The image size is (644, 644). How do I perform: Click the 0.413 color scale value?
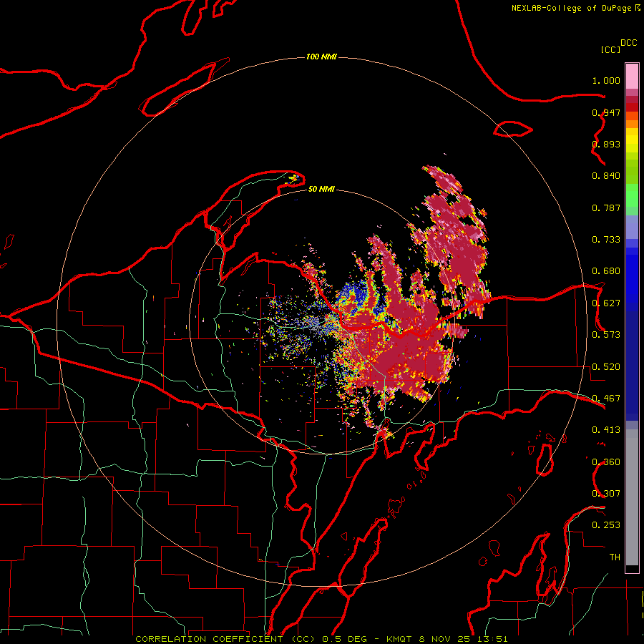click(606, 430)
